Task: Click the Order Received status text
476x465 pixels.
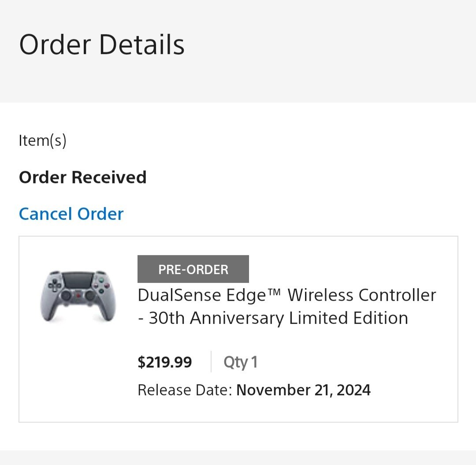Action: click(82, 177)
